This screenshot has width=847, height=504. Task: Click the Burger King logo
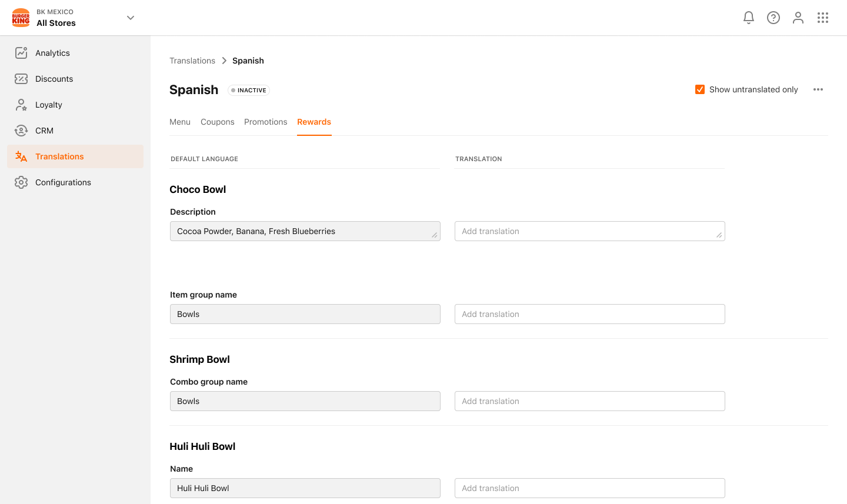[x=21, y=18]
